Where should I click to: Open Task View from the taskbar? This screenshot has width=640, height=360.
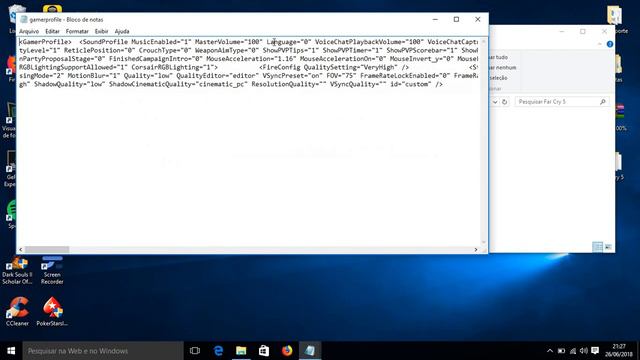[x=195, y=351]
